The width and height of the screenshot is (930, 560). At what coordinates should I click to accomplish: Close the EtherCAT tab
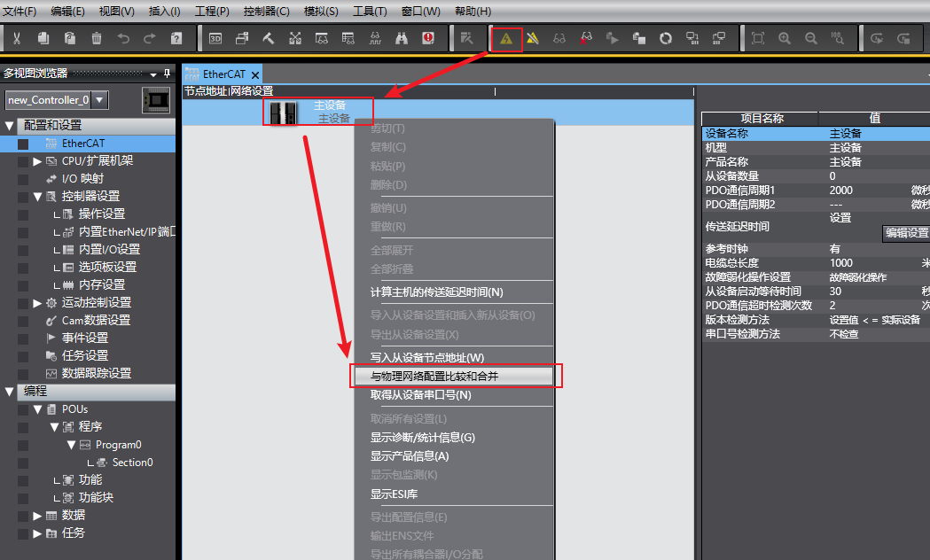pyautogui.click(x=255, y=75)
